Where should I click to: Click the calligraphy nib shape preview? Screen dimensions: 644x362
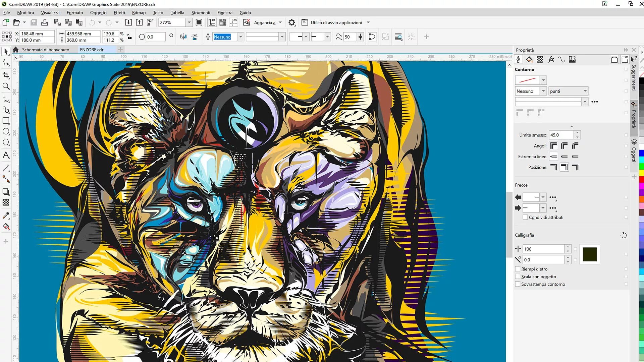coord(589,254)
